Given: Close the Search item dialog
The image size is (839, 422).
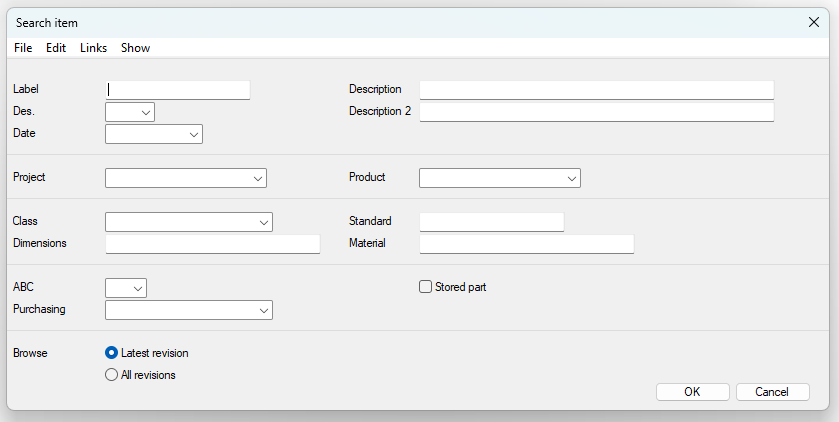Looking at the screenshot, I should tap(813, 22).
